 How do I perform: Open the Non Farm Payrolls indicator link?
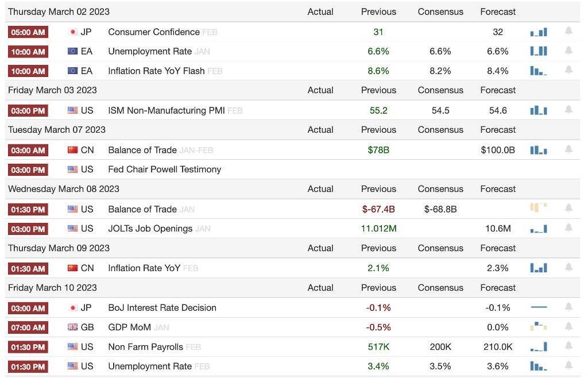[145, 347]
